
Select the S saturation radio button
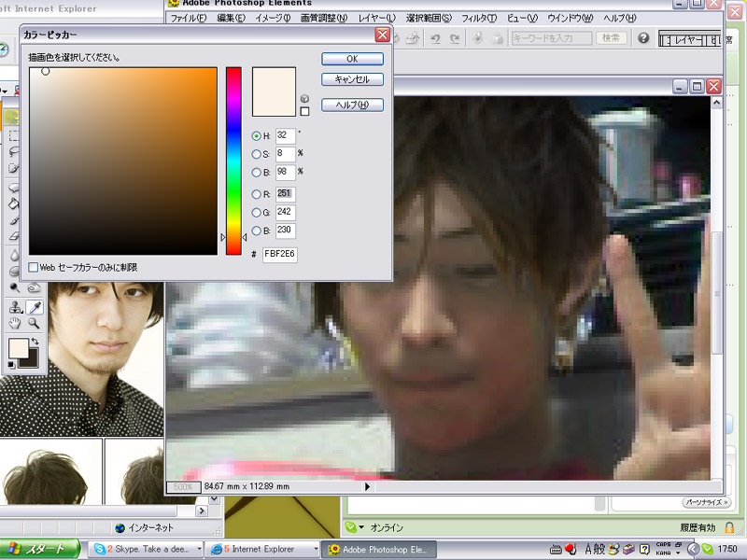(x=256, y=154)
